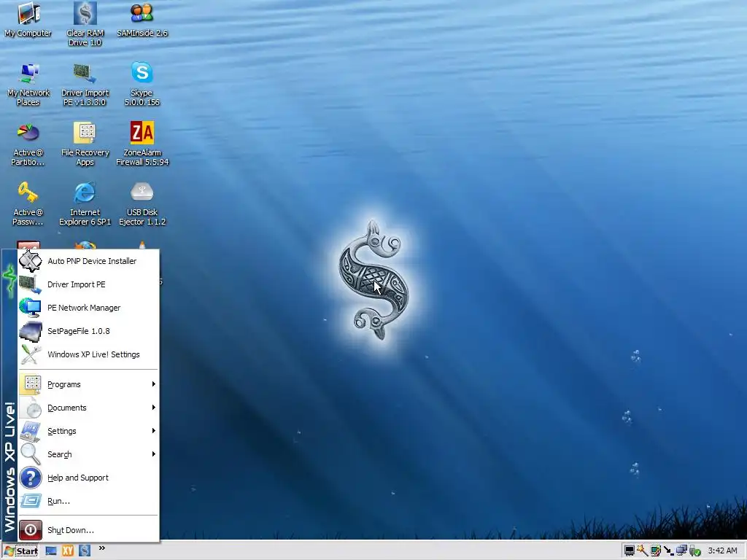Open the Programs menu entry
The height and width of the screenshot is (560, 747).
tap(88, 384)
